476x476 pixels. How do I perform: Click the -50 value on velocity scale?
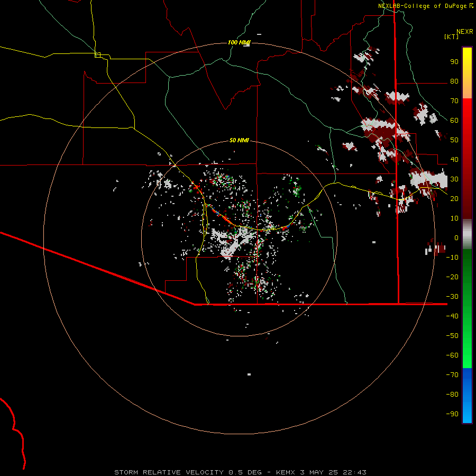pyautogui.click(x=452, y=335)
